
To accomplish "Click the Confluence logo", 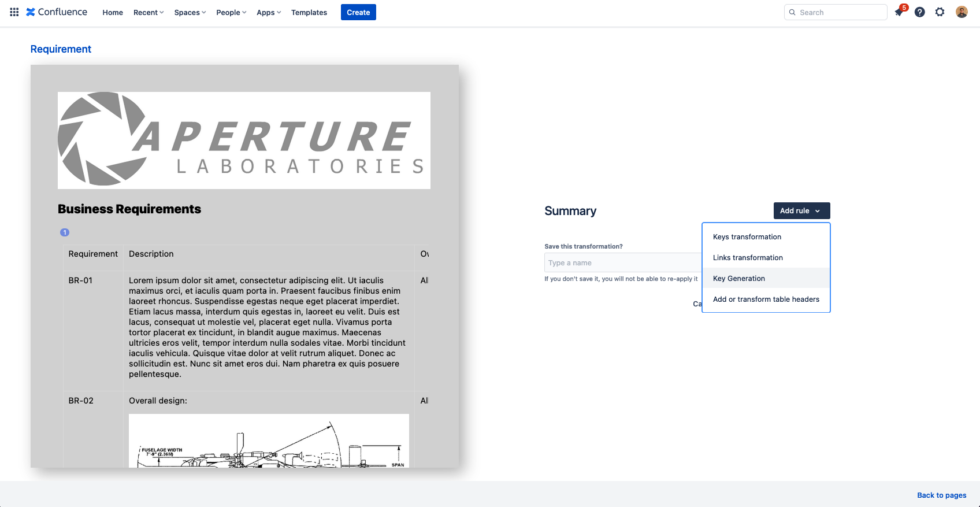I will click(57, 12).
